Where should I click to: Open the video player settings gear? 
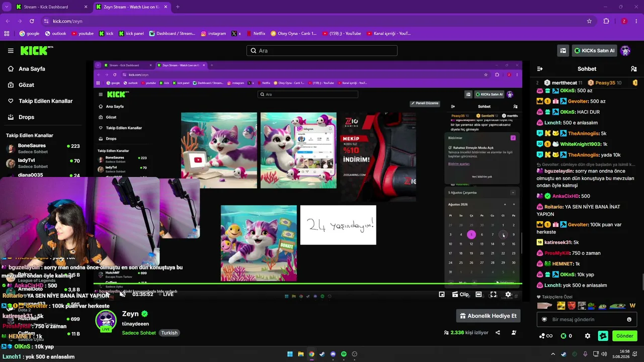tap(508, 295)
